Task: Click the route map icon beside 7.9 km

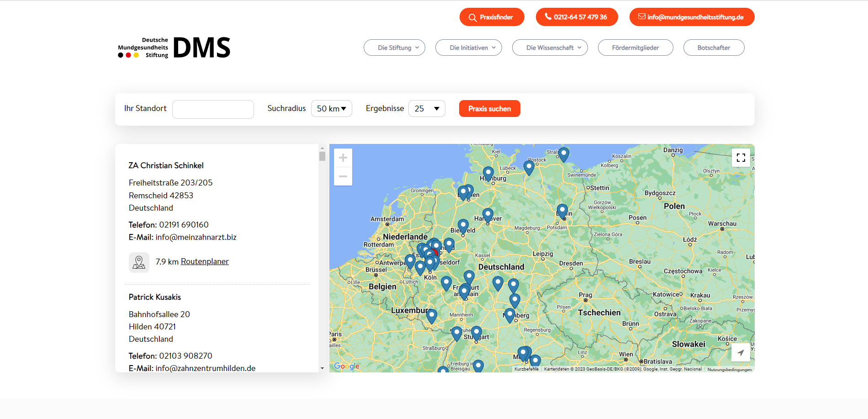Action: [x=139, y=262]
